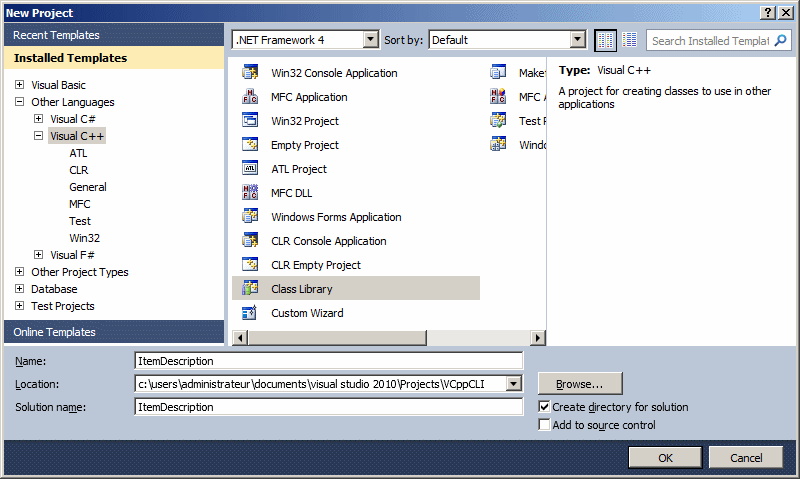Screen dimensions: 800x479
Task: Click the Cancel button
Action: [x=746, y=458]
